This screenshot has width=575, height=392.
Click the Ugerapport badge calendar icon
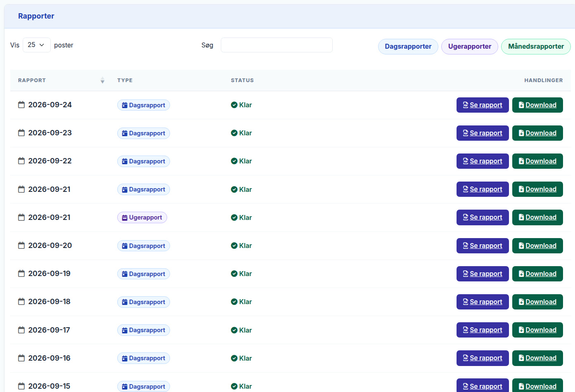[125, 217]
